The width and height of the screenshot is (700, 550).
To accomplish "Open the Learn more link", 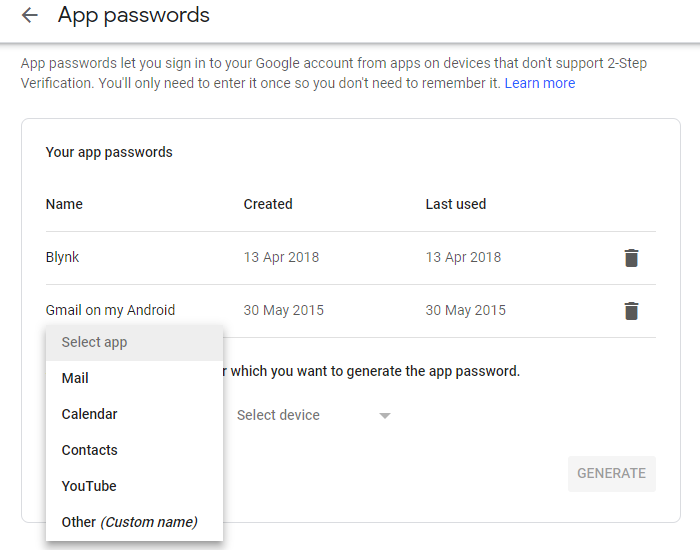I will pyautogui.click(x=540, y=83).
